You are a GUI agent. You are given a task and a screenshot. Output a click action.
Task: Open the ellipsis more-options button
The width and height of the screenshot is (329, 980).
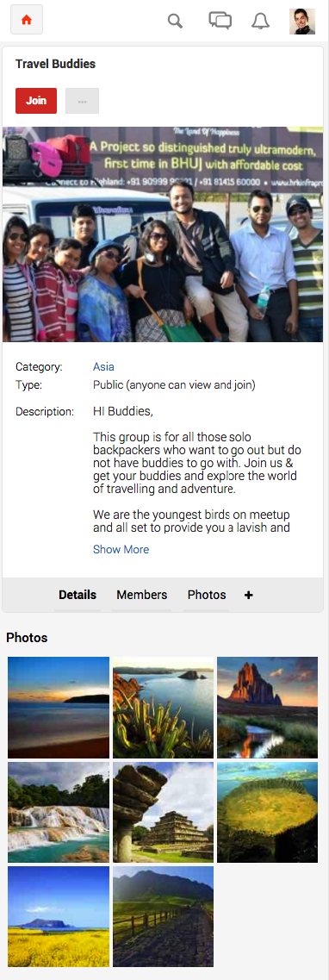click(83, 101)
